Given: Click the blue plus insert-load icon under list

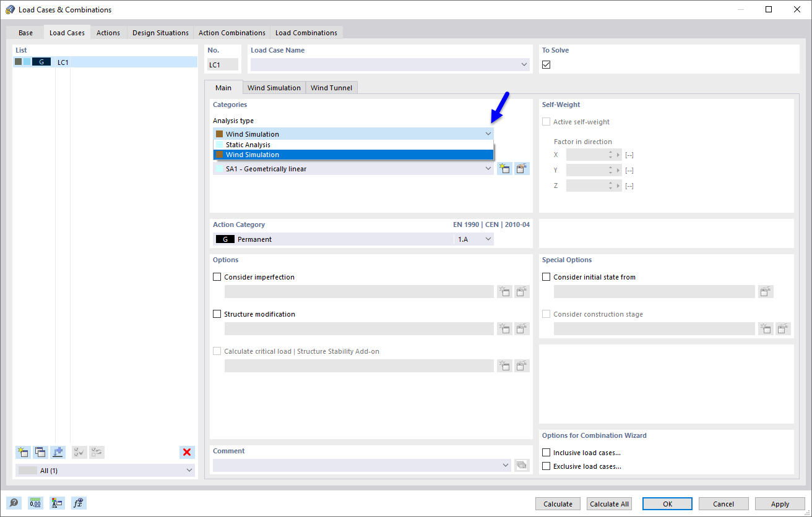Looking at the screenshot, I should coord(58,452).
